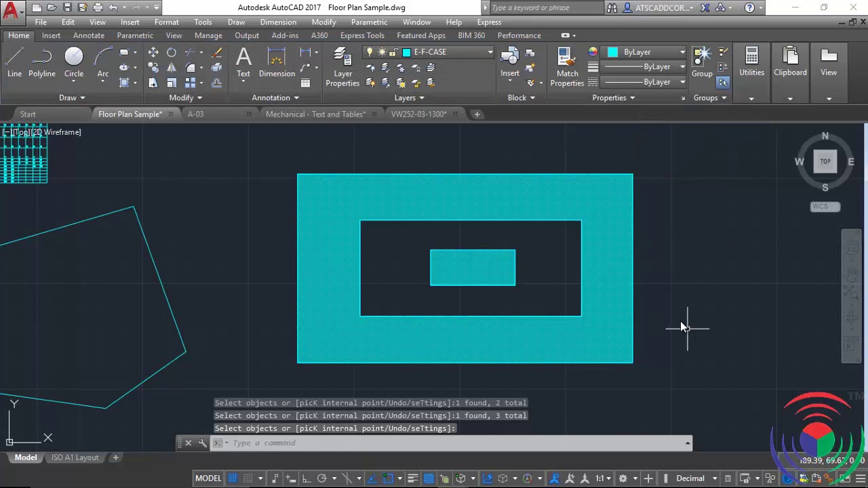Open the E-F-CASE layer dropdown

pyautogui.click(x=428, y=52)
